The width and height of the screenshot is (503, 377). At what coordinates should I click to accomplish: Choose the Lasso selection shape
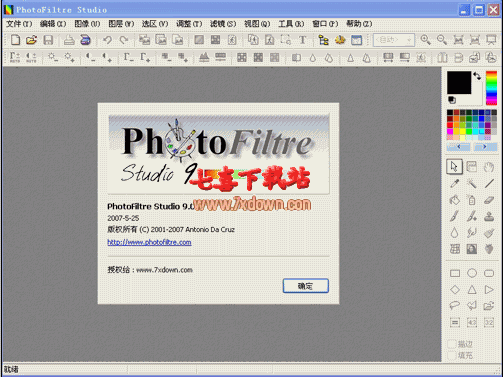pos(455,305)
